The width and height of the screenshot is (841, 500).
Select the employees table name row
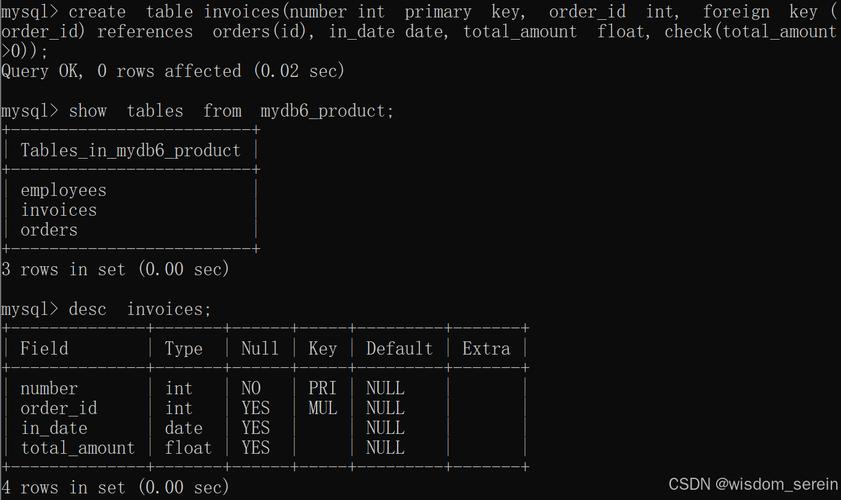[63, 190]
